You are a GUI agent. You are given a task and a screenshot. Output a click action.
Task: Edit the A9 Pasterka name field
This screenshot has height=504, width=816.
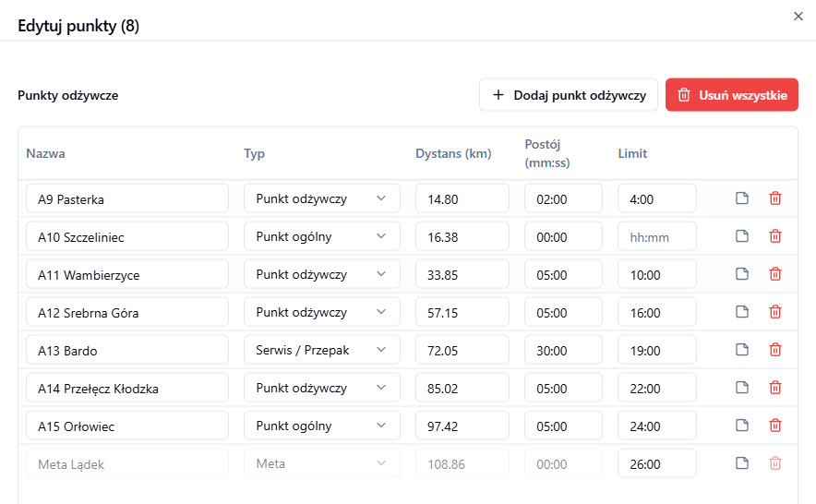pyautogui.click(x=127, y=198)
